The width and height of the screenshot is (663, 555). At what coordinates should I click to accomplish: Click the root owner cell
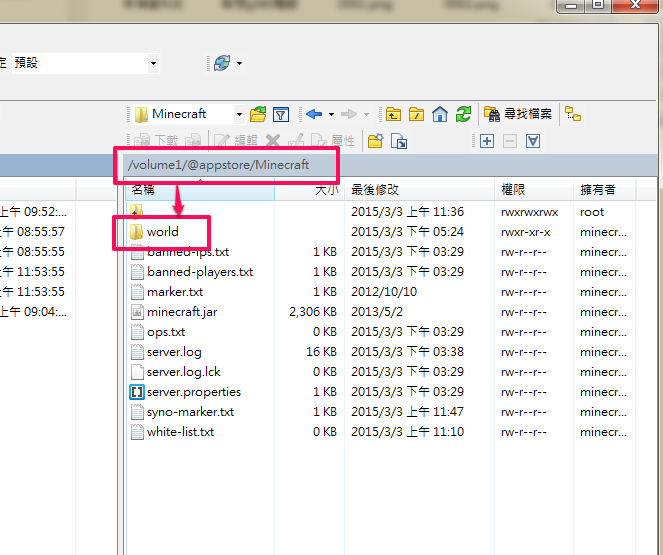[592, 212]
